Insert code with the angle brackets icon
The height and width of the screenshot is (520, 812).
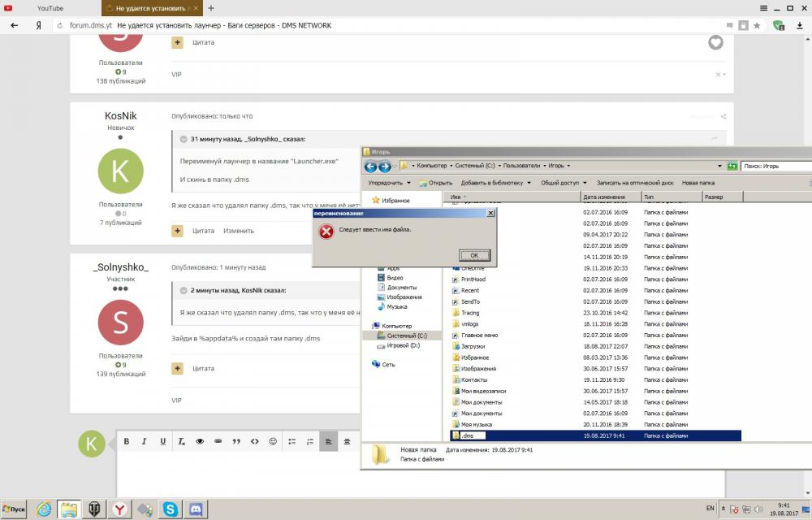(255, 441)
